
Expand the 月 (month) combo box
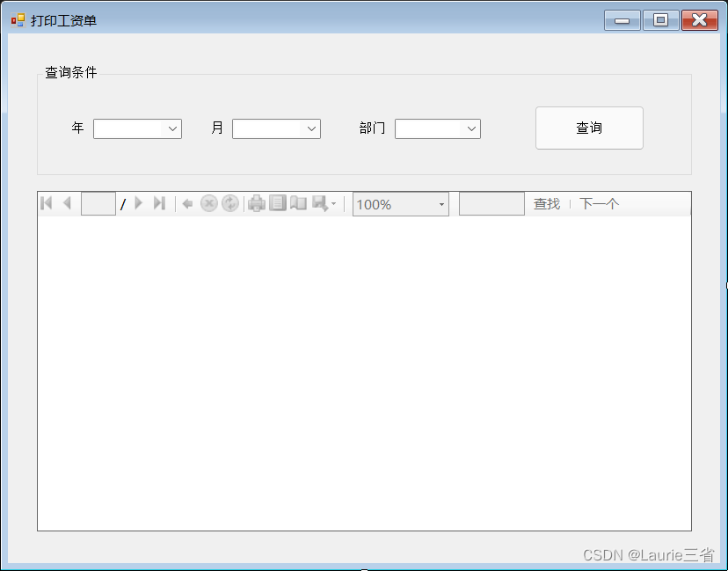276,128
